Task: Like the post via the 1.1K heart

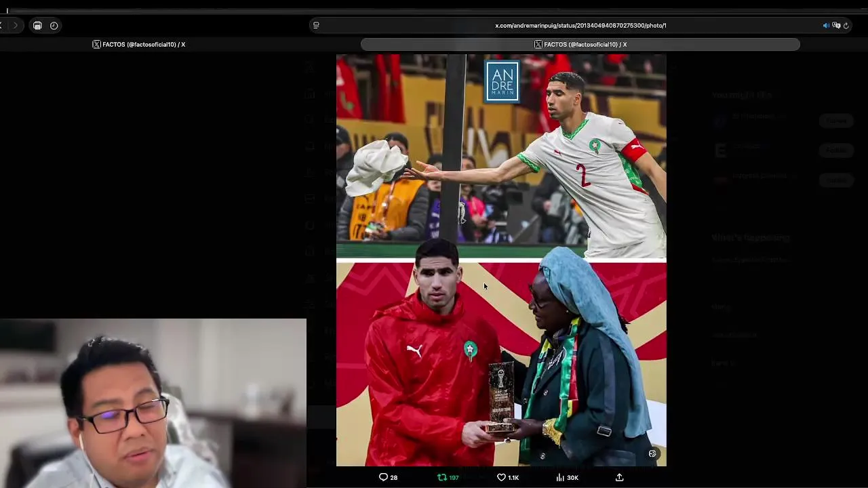Action: pos(507,477)
